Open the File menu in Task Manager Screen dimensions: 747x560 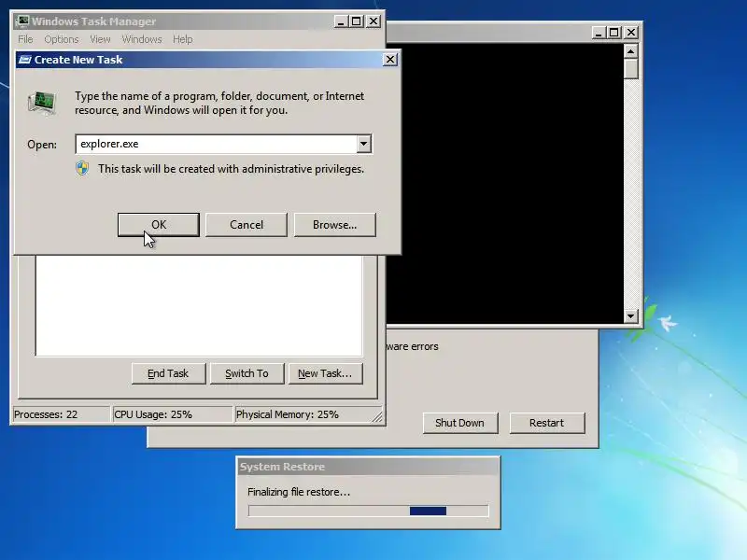point(25,39)
